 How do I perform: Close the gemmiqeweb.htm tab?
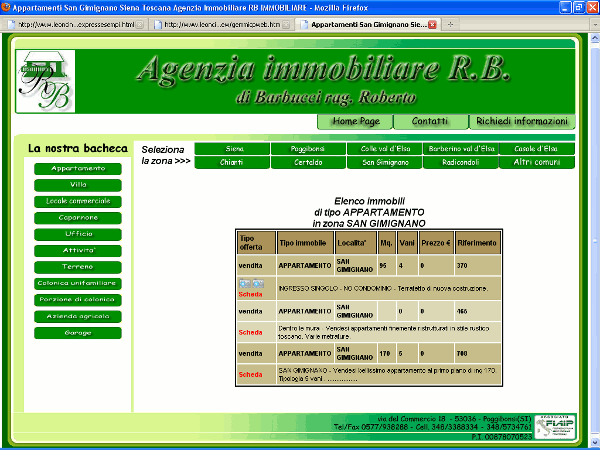point(286,24)
